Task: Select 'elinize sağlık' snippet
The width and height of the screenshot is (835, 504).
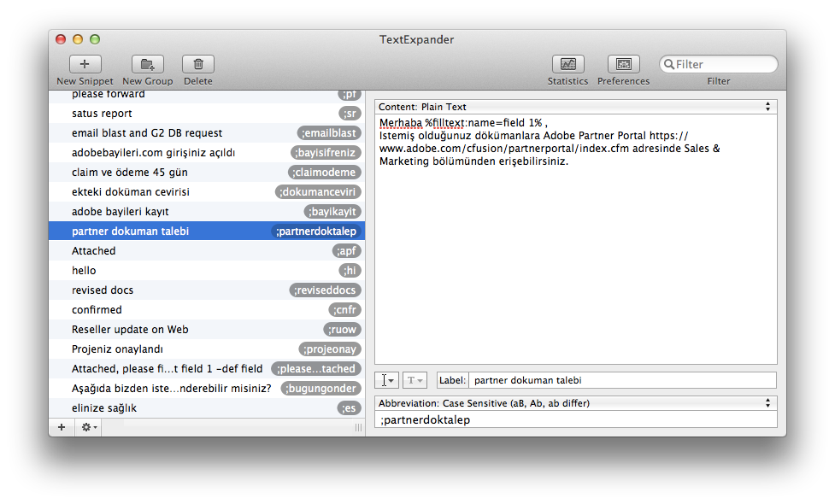Action: pyautogui.click(x=207, y=408)
